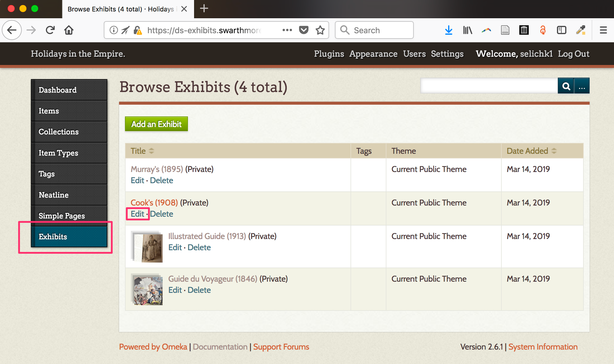Go to Plugins in top navigation
The height and width of the screenshot is (364, 614).
click(x=329, y=54)
